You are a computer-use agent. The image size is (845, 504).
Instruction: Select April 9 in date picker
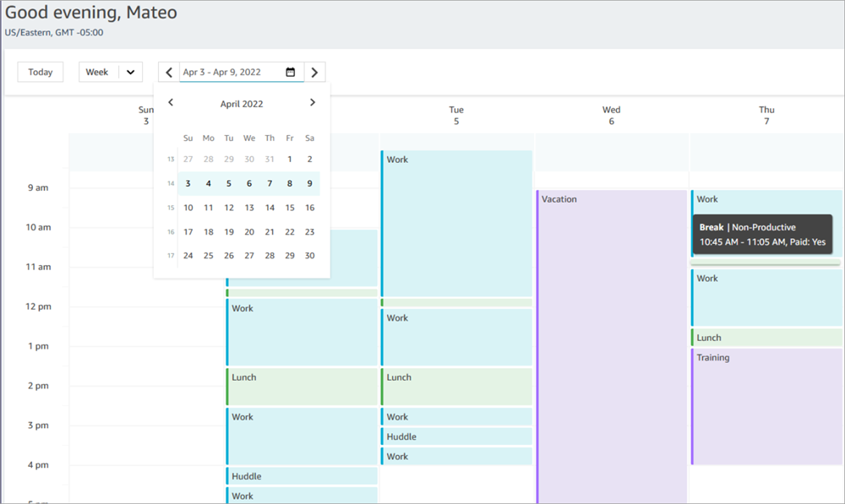click(x=310, y=183)
